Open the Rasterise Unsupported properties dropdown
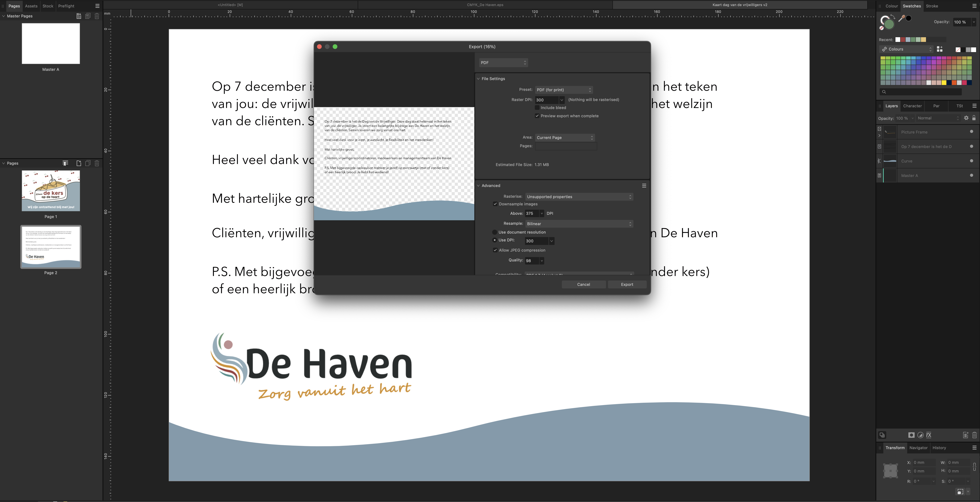 (x=579, y=197)
